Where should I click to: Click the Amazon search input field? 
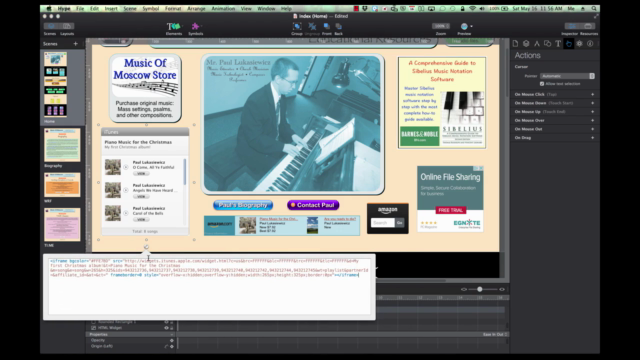click(382, 222)
